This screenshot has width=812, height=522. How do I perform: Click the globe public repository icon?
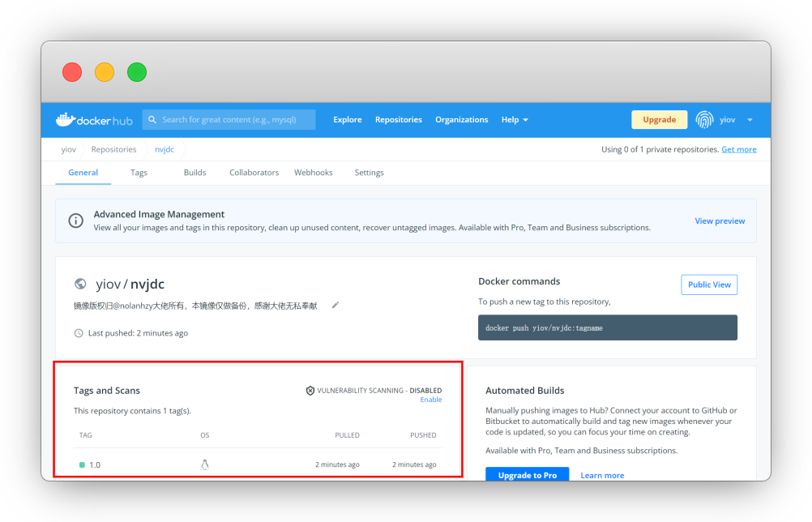[x=80, y=284]
